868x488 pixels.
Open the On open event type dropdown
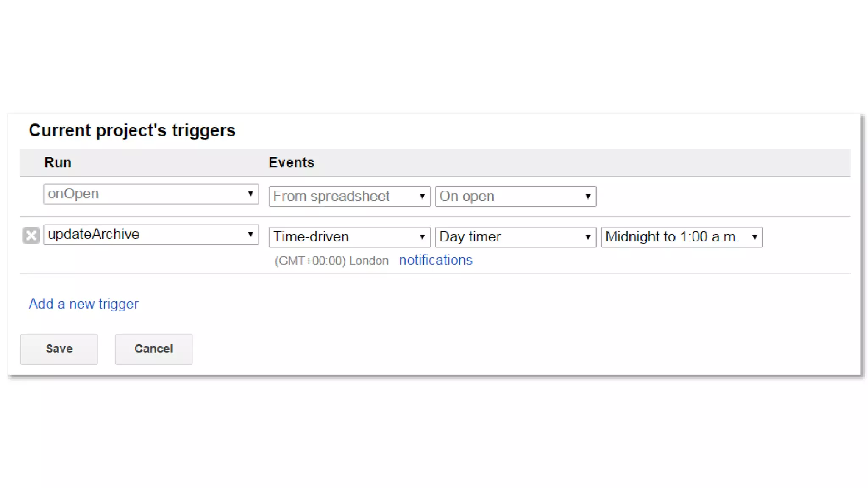515,197
